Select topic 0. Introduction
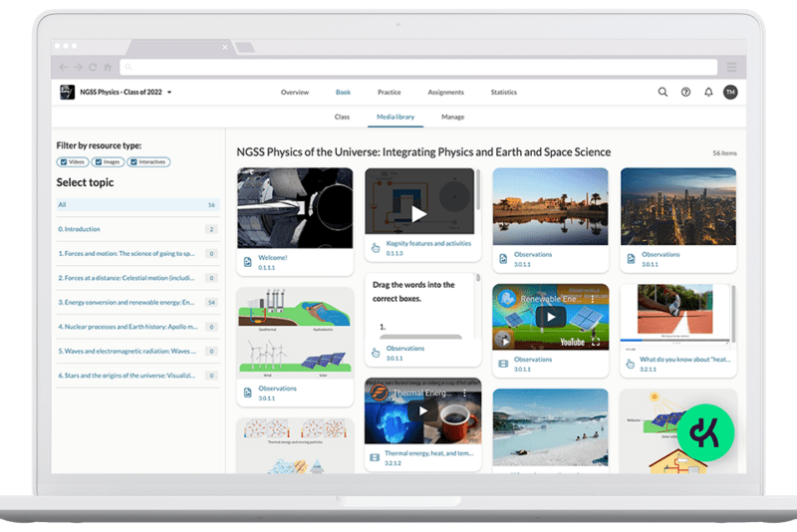Screen dimensions: 797x532 tap(80, 229)
